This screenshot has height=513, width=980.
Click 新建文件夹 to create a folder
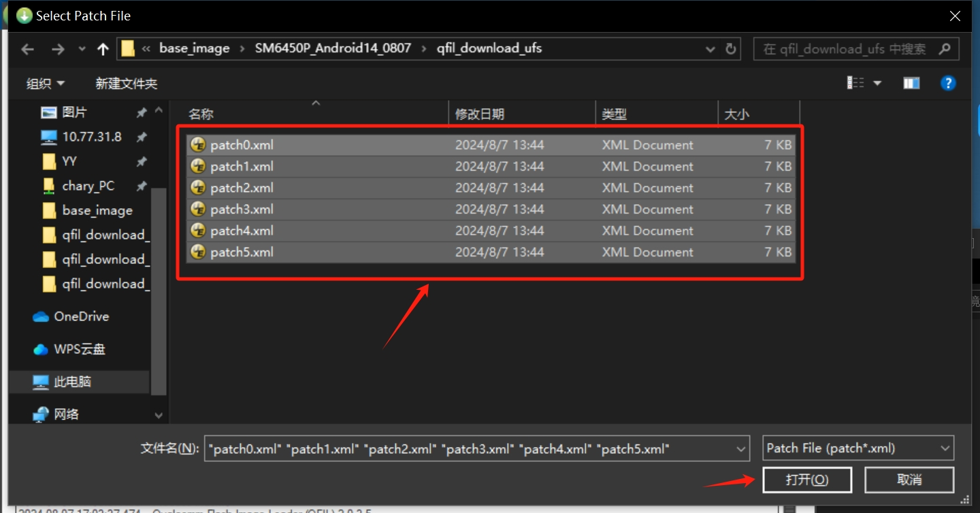[x=126, y=83]
